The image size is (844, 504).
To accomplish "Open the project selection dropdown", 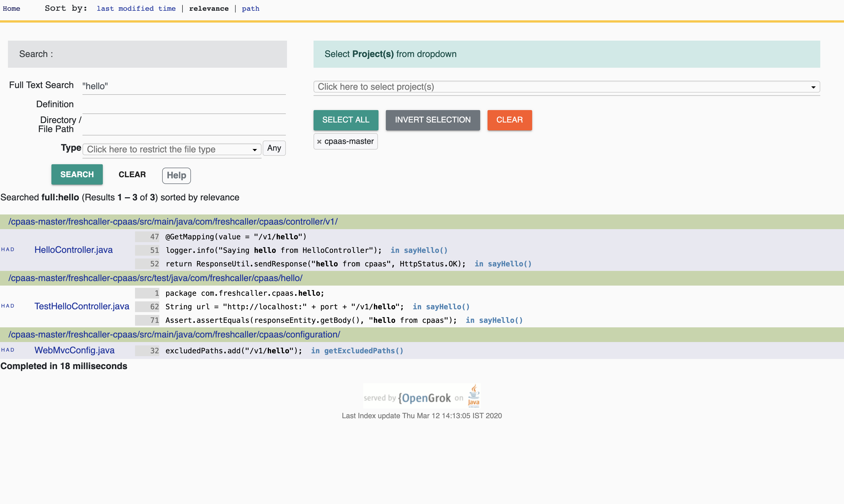I will (566, 87).
